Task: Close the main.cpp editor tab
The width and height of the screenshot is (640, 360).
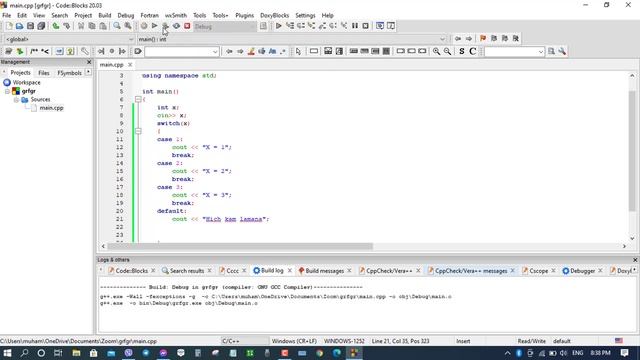Action: (130, 64)
